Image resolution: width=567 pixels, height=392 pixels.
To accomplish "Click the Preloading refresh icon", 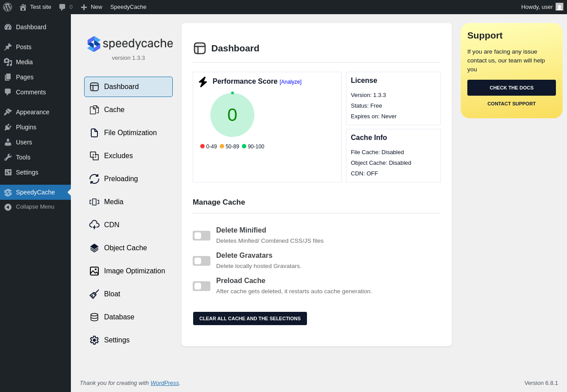I will point(94,179).
